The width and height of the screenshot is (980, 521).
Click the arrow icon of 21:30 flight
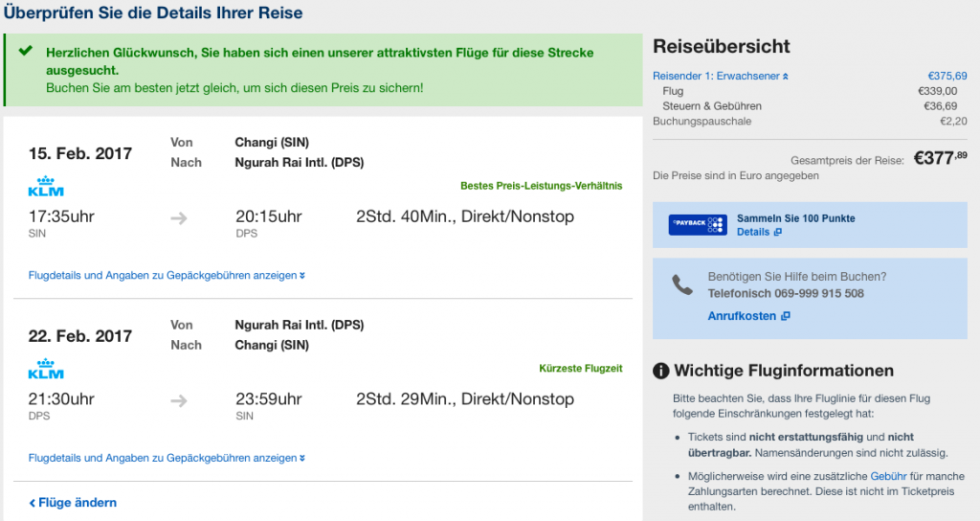[179, 399]
